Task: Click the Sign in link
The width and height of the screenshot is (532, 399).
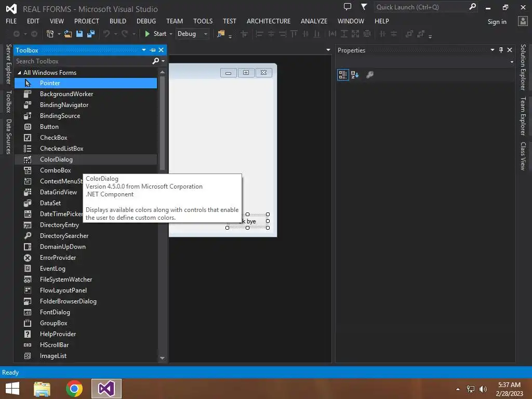Action: coord(497,22)
